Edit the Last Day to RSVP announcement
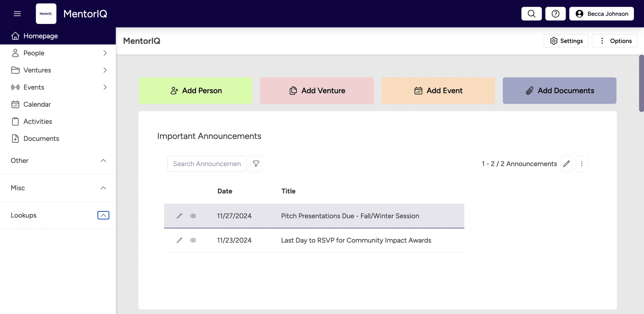Screen dimensions: 644x314 pyautogui.click(x=179, y=240)
